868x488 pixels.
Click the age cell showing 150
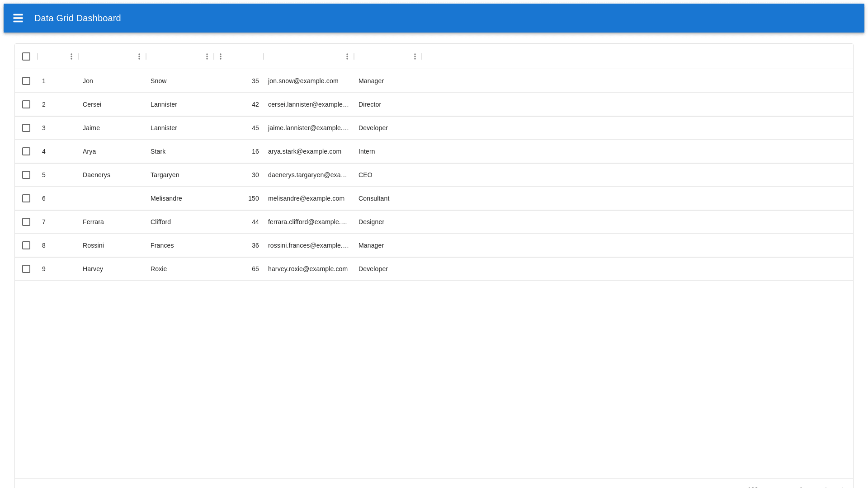click(x=253, y=198)
